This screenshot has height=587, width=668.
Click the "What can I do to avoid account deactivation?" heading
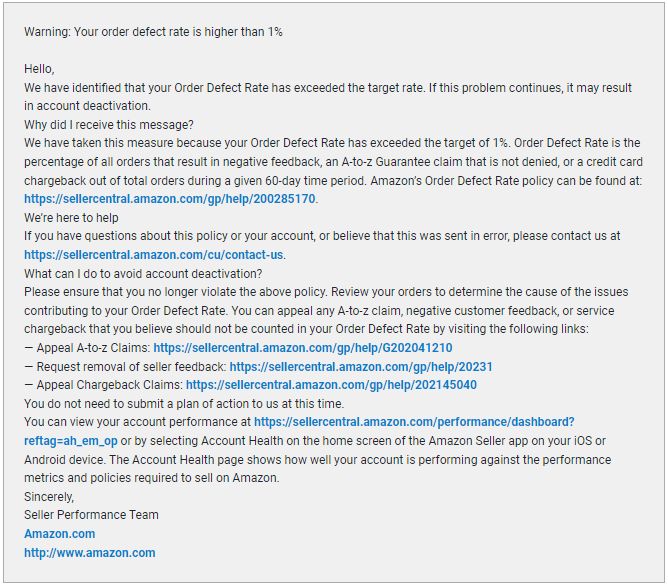[x=143, y=274]
